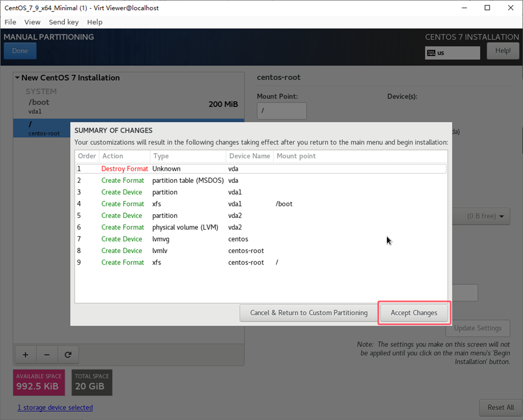Click 'partition table (MSDOS)' type cell

pos(188,180)
